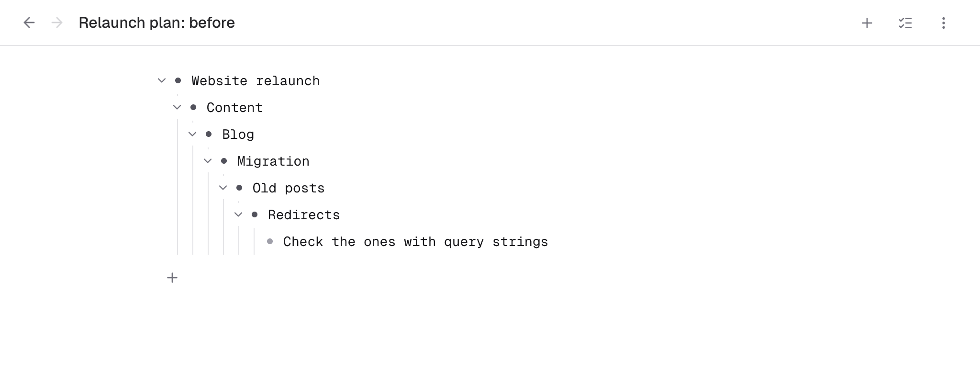Click the gray bullet before Check the ones
This screenshot has height=383, width=980.
click(270, 241)
